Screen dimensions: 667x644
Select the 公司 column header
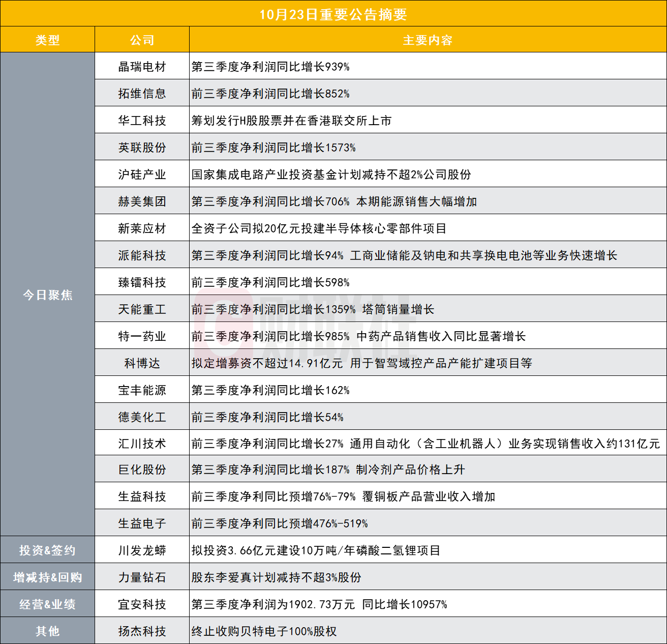click(142, 40)
